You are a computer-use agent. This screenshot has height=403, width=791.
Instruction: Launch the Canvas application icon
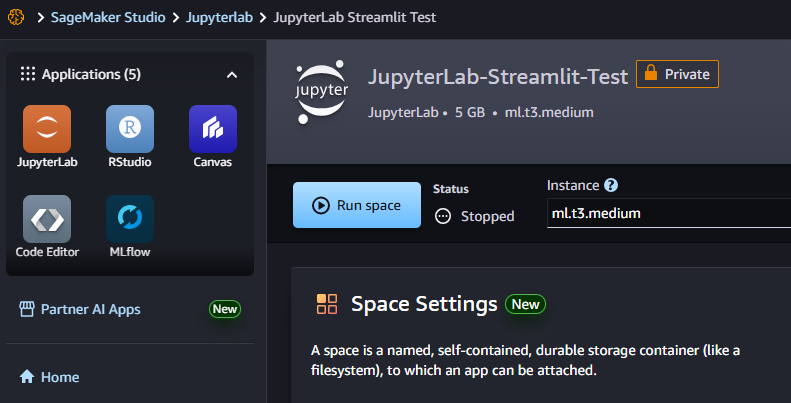coord(213,129)
